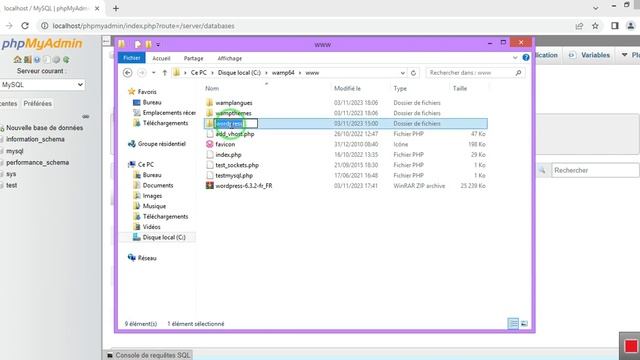Reload the browser page
Image resolution: width=640 pixels, height=360 pixels.
point(25,26)
